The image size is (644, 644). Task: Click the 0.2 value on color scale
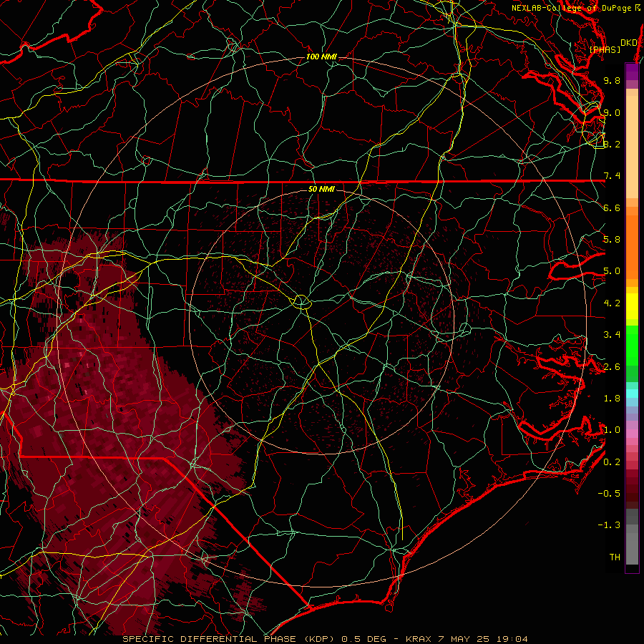(x=612, y=462)
